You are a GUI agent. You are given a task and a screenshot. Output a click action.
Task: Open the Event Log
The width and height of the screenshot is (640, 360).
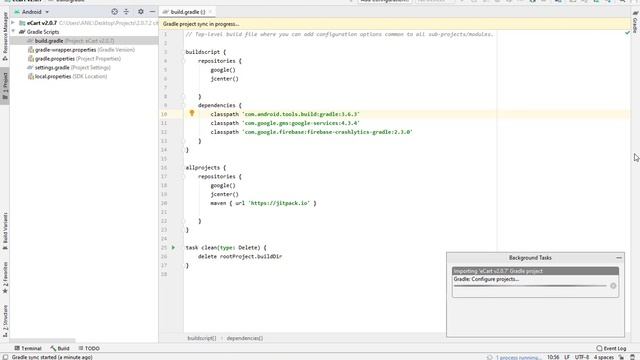(611, 348)
